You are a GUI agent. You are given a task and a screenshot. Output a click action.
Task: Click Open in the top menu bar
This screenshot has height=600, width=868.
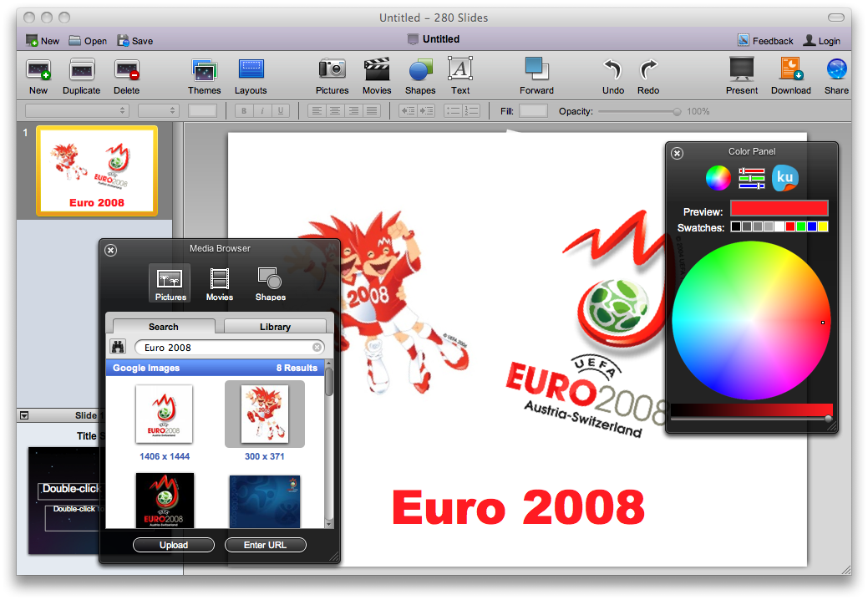pos(88,41)
